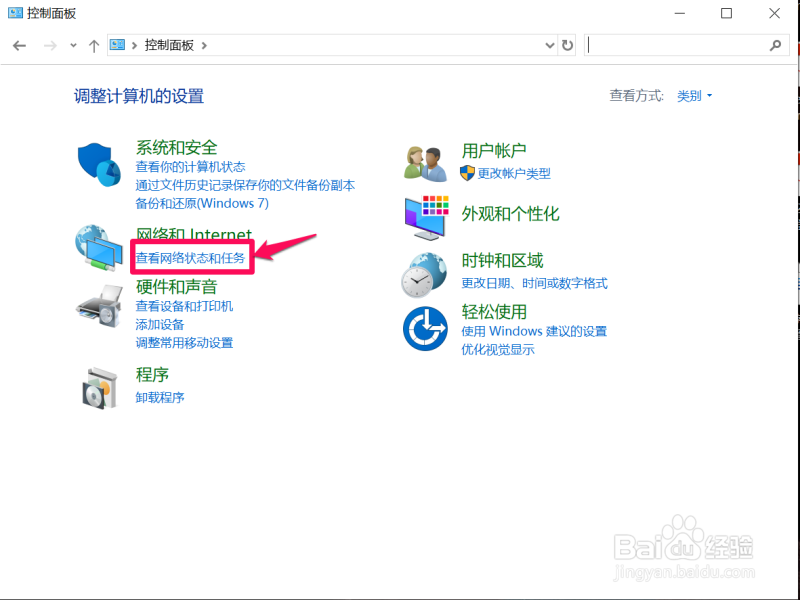Open the 程序 disc icon
The height and width of the screenshot is (600, 800).
(98, 387)
